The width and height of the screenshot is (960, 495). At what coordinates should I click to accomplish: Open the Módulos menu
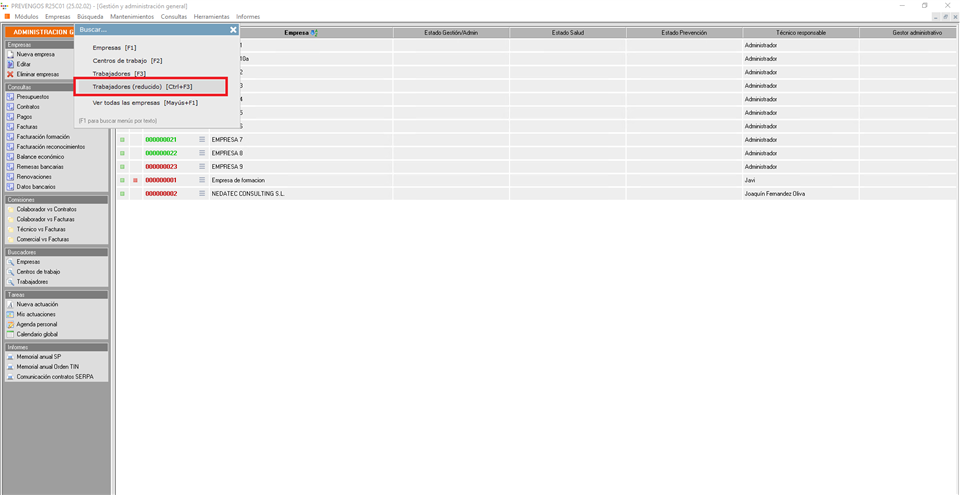[x=26, y=17]
